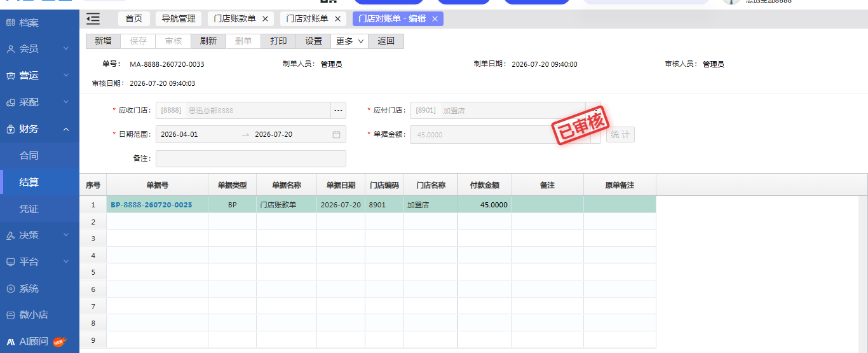868x353 pixels.
Task: Click the chevron next to 营运
Action: click(x=66, y=76)
